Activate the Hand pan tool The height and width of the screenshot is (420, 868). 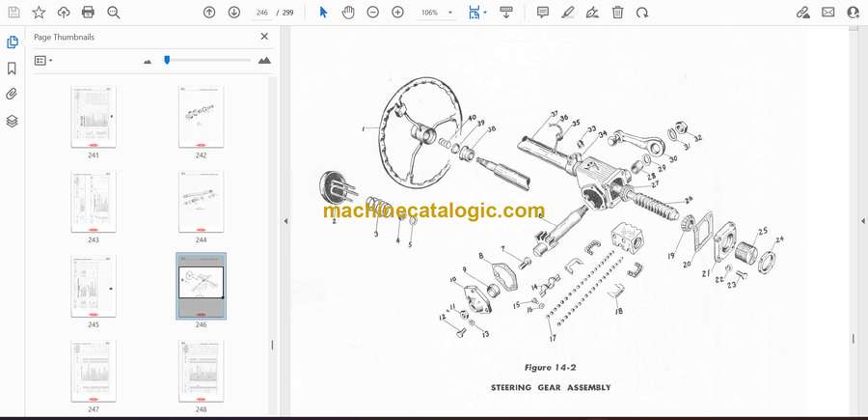tap(348, 13)
